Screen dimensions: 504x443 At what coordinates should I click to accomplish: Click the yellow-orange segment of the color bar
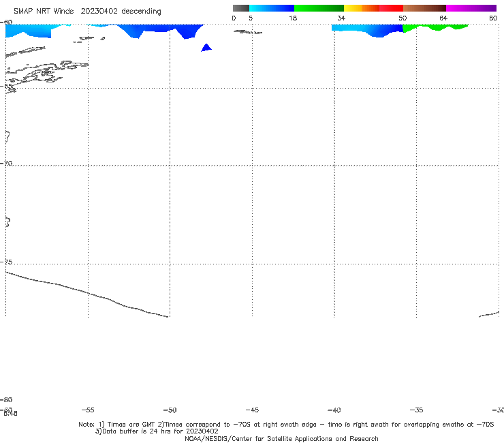click(361, 8)
